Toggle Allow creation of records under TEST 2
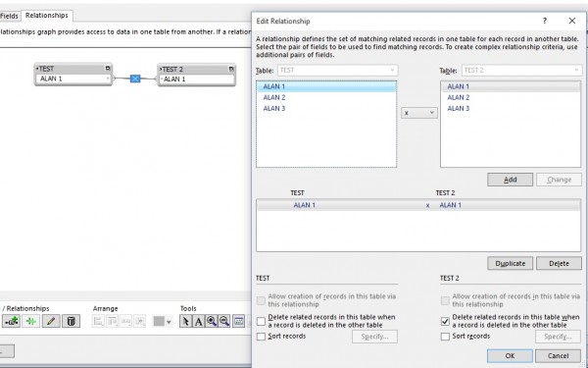 point(445,300)
